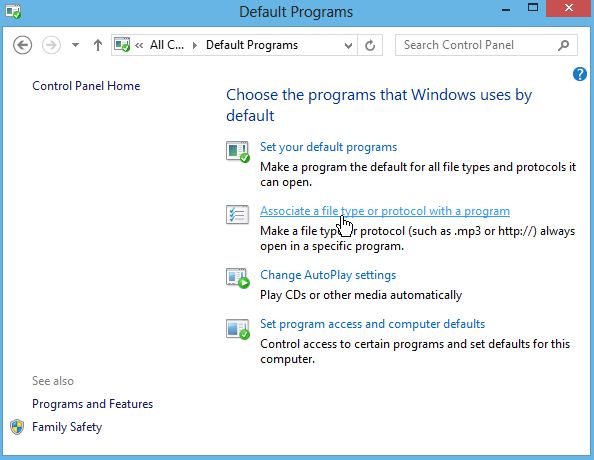This screenshot has height=460, width=594.
Task: Show hidden breadcrumb path chevrons
Action: (x=139, y=45)
